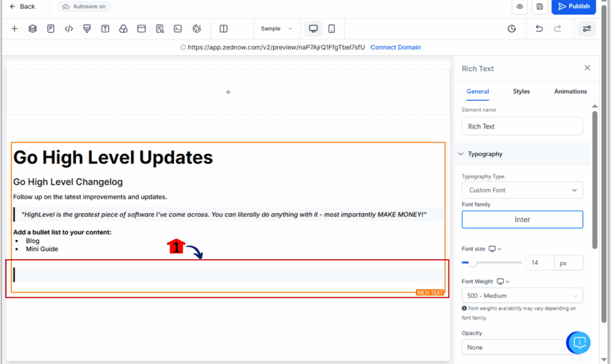The image size is (611, 364).
Task: Open the Font Weight device dropdown
Action: pyautogui.click(x=503, y=282)
